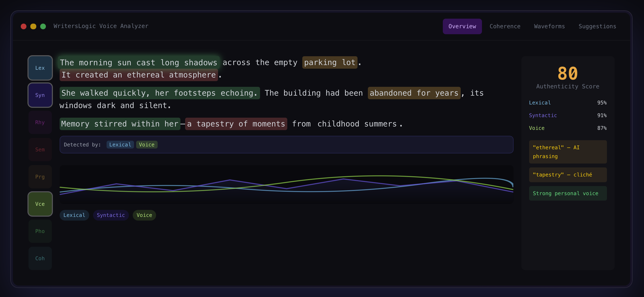The width and height of the screenshot is (644, 297).
Task: Toggle the Lexical filter chip below the waveform
Action: pos(74,215)
